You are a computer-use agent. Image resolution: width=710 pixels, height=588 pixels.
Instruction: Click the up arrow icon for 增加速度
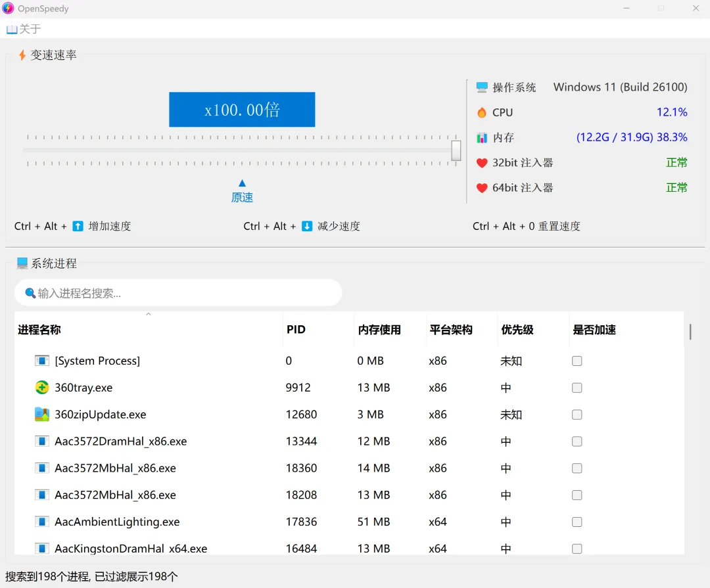click(78, 226)
